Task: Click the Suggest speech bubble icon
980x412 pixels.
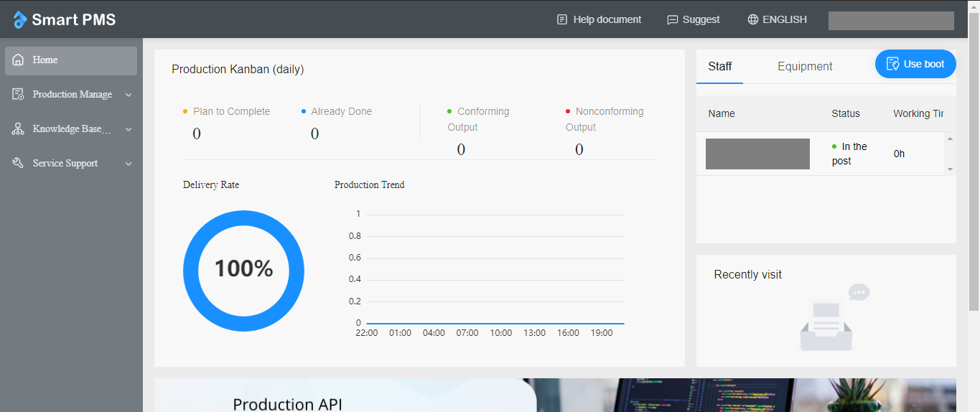Action: (672, 20)
